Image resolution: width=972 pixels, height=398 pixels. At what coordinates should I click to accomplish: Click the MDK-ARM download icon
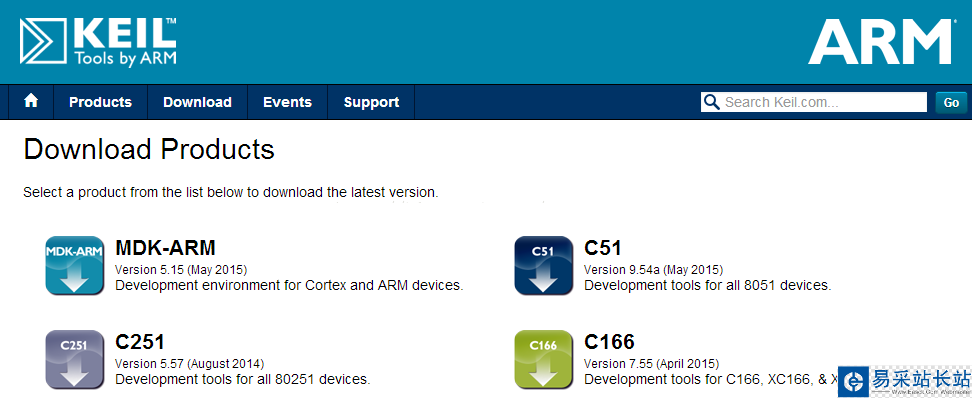(74, 265)
